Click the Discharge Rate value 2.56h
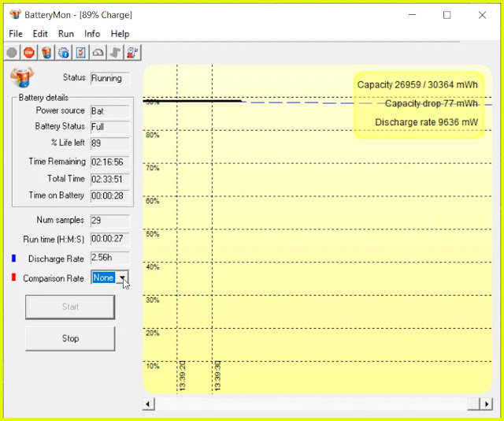 click(110, 258)
